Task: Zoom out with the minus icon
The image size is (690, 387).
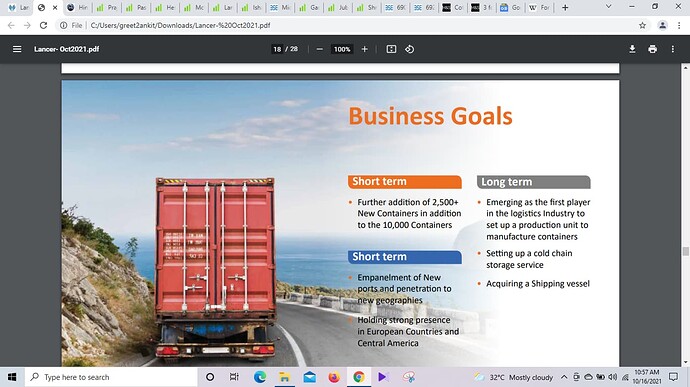Action: tap(320, 49)
